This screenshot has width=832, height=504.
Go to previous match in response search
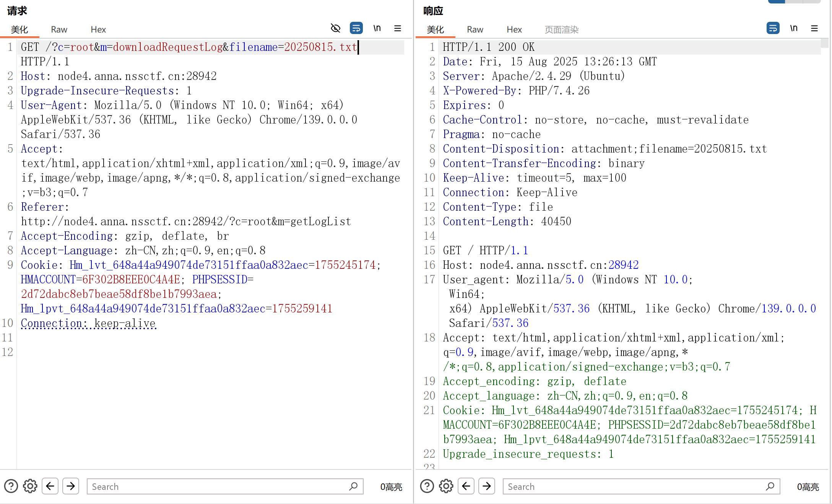466,486
